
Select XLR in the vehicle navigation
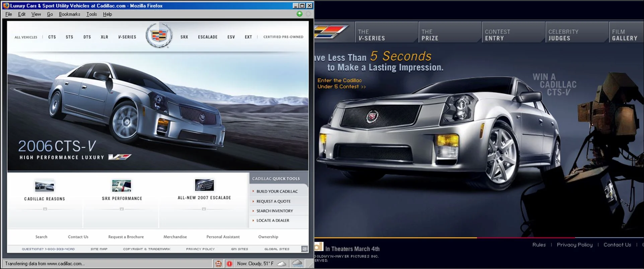[x=104, y=37]
